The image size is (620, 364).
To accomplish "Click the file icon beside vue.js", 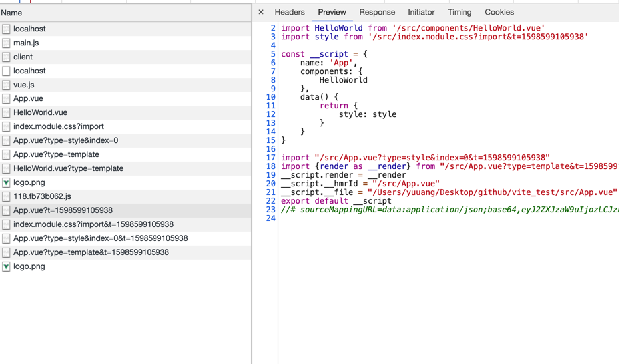I will coord(6,85).
